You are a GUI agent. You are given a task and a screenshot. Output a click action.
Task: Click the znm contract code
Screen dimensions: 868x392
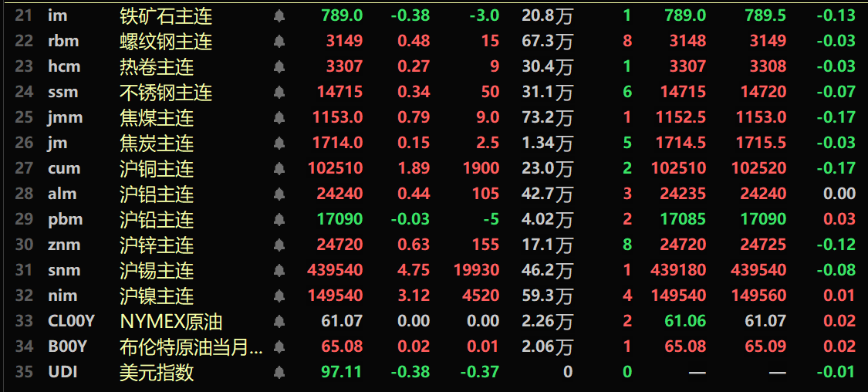[x=63, y=245]
